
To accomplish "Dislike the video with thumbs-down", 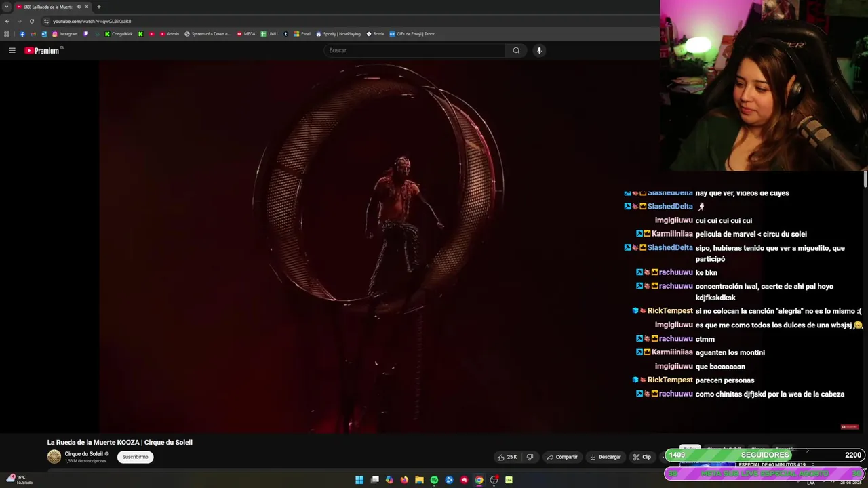I will point(530,457).
